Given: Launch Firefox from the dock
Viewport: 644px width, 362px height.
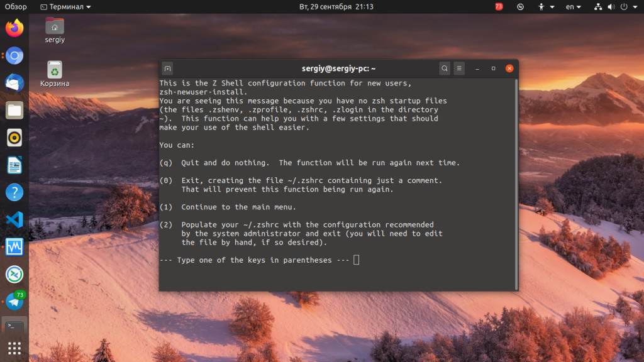Looking at the screenshot, I should [14, 28].
